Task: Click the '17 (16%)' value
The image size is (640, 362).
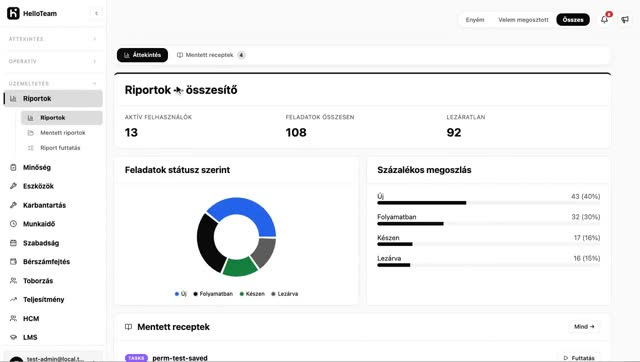Action: click(x=587, y=238)
